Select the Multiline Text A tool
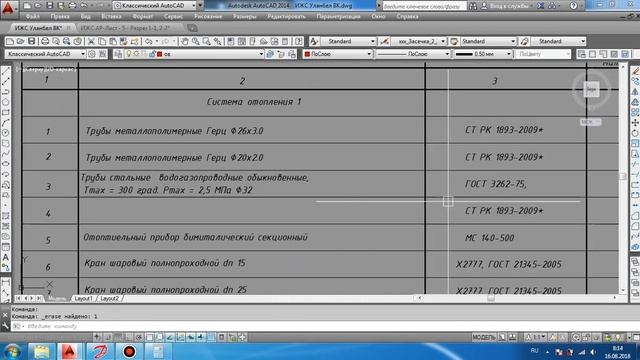The height and width of the screenshot is (360, 640). [x=6, y=258]
